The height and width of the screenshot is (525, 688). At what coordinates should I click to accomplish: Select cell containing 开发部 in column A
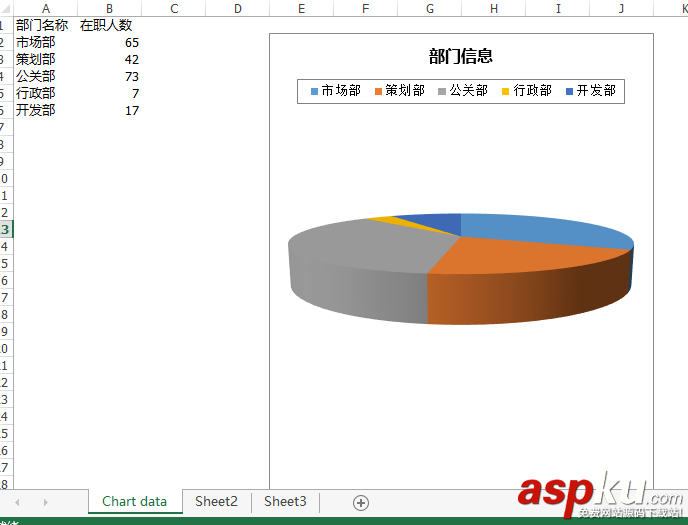pos(46,110)
